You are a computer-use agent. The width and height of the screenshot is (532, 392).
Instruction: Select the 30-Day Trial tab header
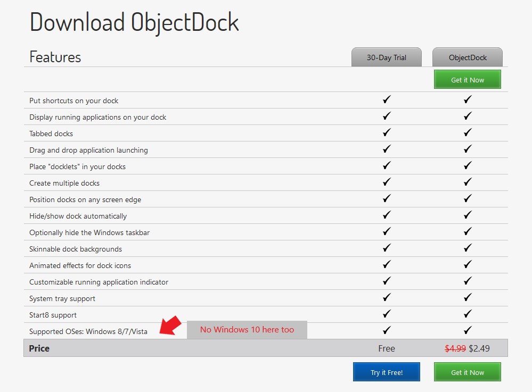point(386,57)
